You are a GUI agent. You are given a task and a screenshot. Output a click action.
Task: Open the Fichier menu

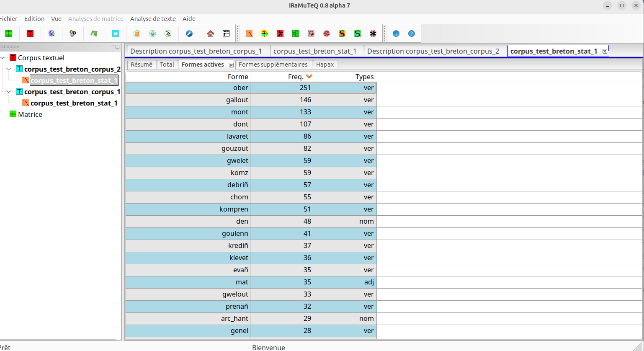pyautogui.click(x=8, y=19)
